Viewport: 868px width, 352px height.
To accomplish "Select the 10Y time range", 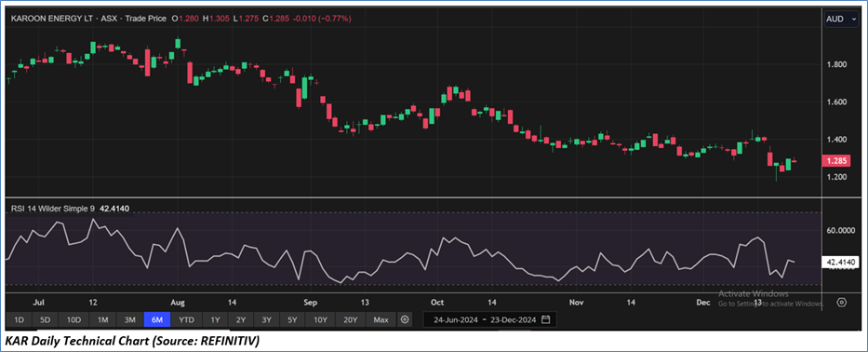I will point(321,319).
